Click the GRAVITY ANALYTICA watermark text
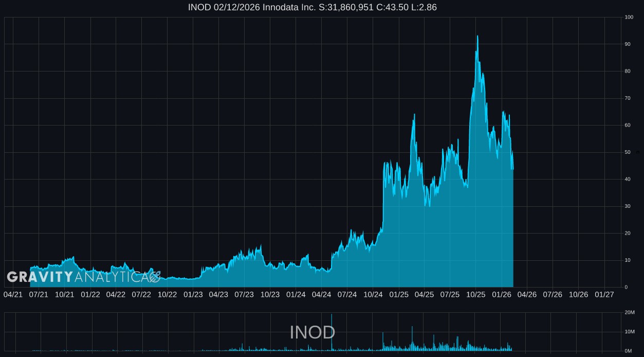 tap(77, 277)
